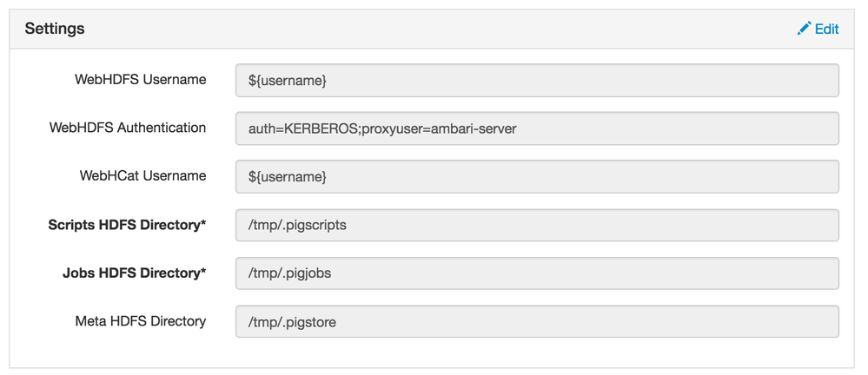Click empty panel area below Meta HDFS Directory

[434, 352]
